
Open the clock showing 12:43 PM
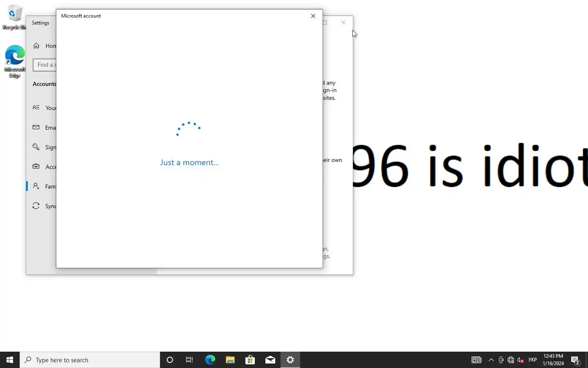[x=553, y=360]
